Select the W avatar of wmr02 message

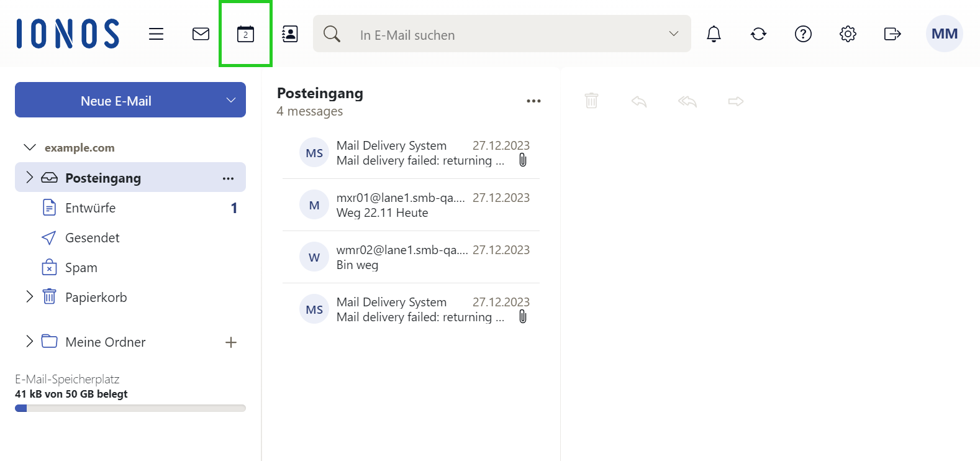pos(314,257)
